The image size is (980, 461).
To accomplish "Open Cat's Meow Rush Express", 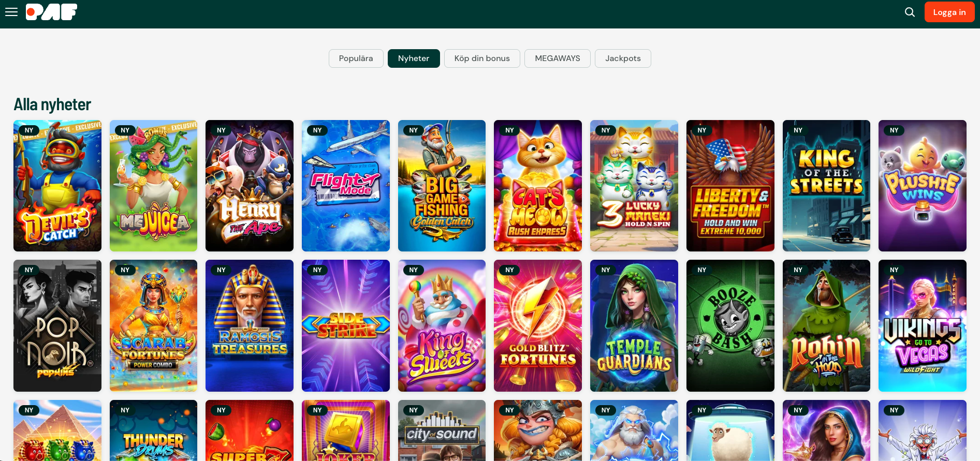I will (x=538, y=186).
